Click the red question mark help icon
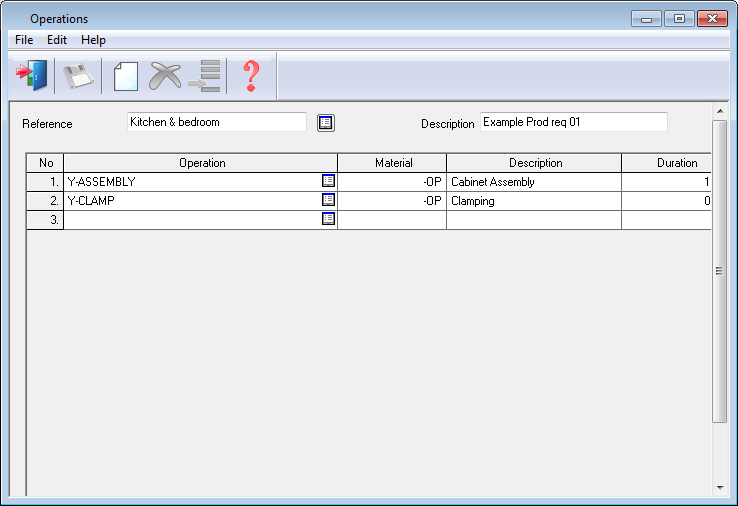 click(x=251, y=76)
